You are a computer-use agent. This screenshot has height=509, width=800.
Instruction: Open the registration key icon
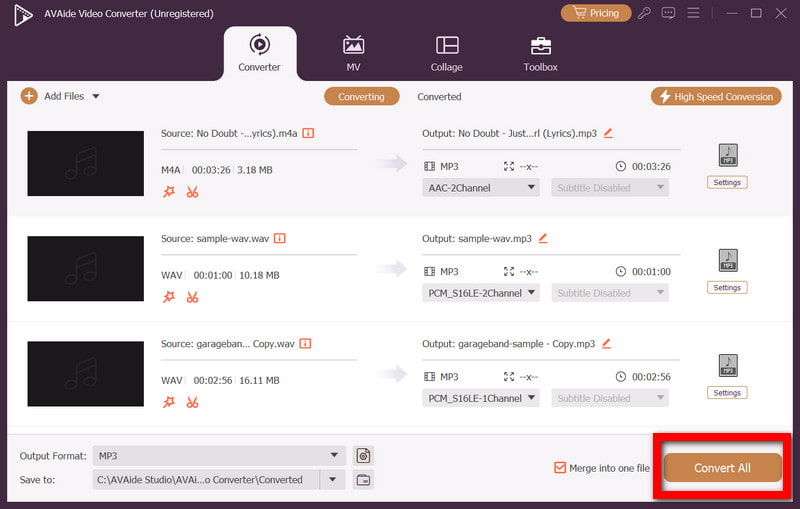[x=644, y=13]
